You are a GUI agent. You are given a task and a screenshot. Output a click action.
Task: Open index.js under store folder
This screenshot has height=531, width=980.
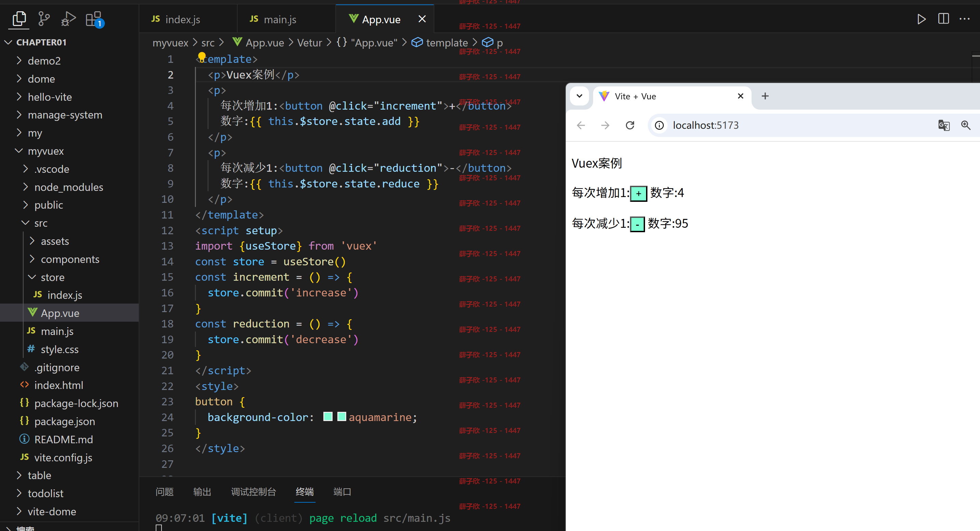tap(70, 295)
